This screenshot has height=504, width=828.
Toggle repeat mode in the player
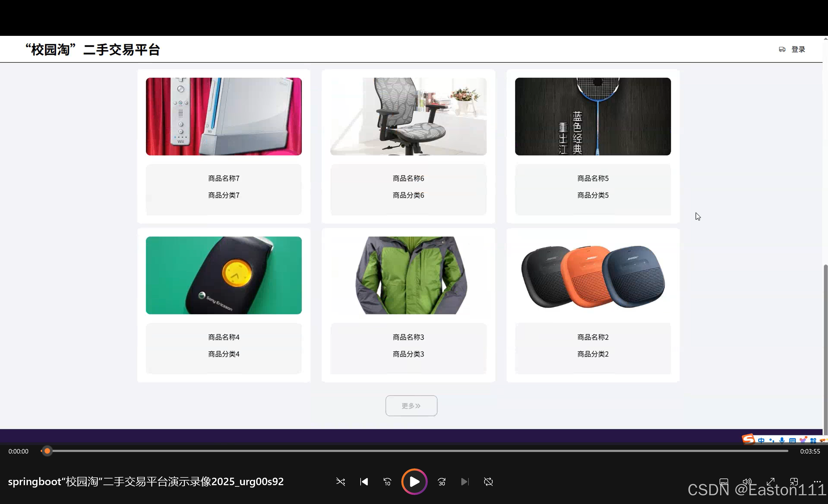(x=488, y=481)
